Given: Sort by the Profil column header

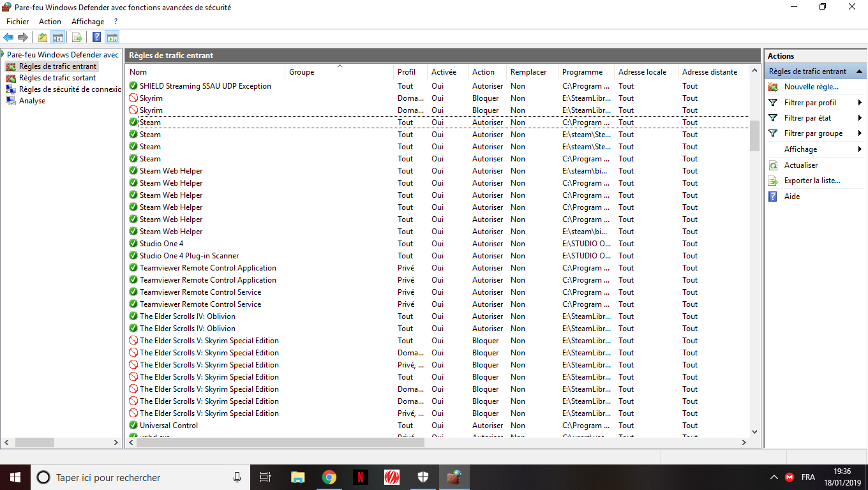Looking at the screenshot, I should 410,72.
